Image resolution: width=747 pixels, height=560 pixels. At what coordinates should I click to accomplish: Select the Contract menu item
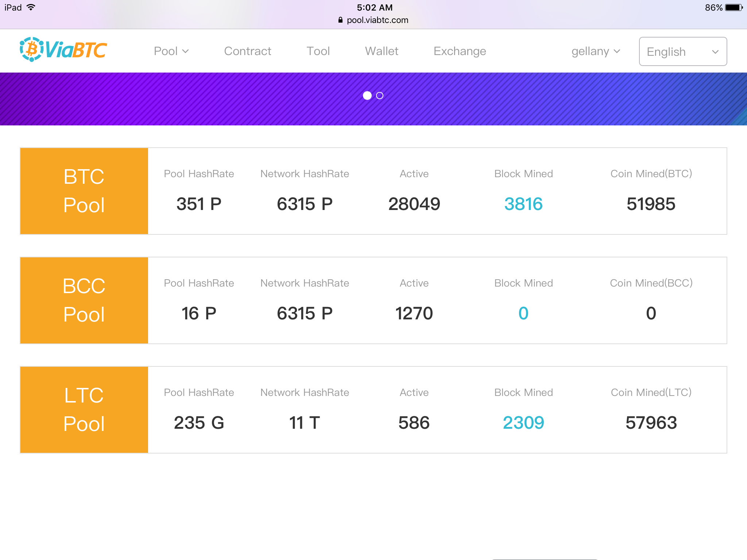(248, 51)
